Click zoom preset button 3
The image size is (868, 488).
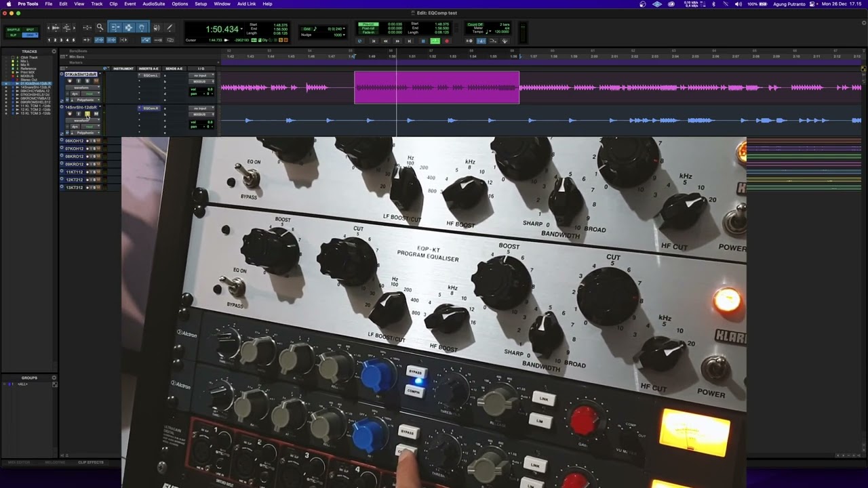point(61,40)
